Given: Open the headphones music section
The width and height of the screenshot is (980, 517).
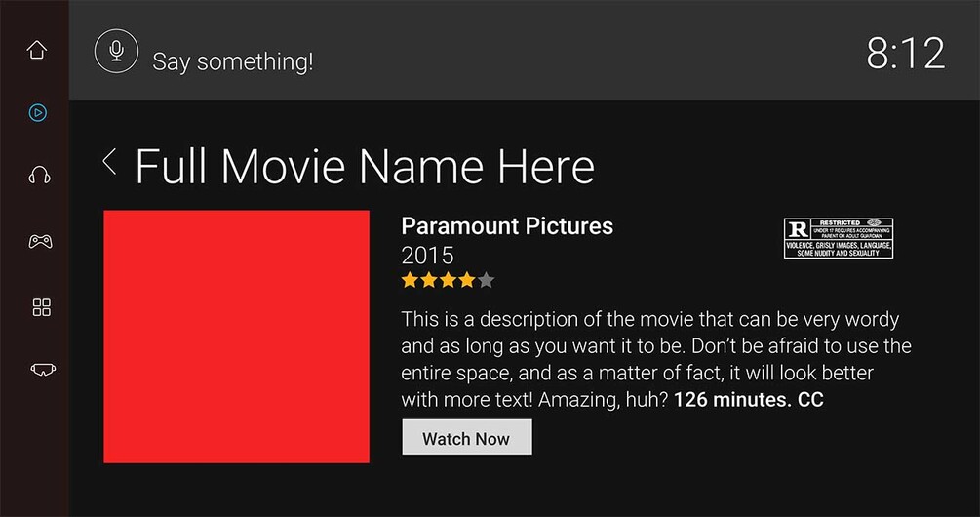Looking at the screenshot, I should click(39, 176).
